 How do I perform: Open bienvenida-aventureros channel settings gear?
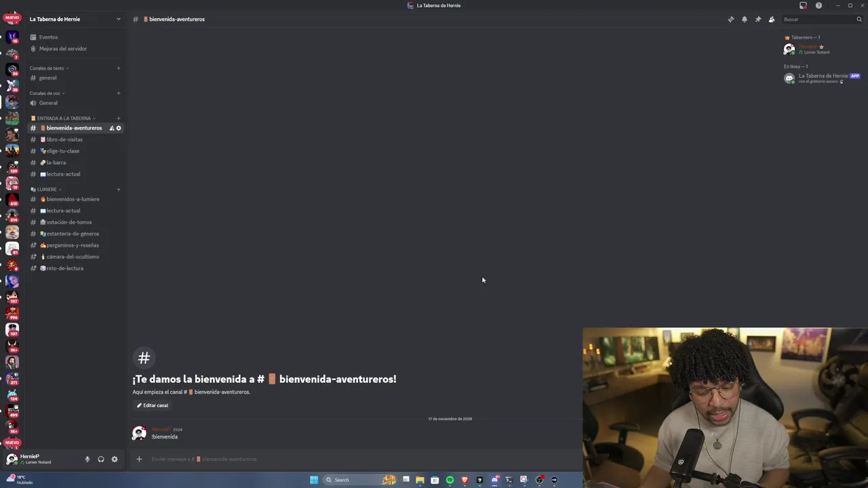tap(119, 128)
